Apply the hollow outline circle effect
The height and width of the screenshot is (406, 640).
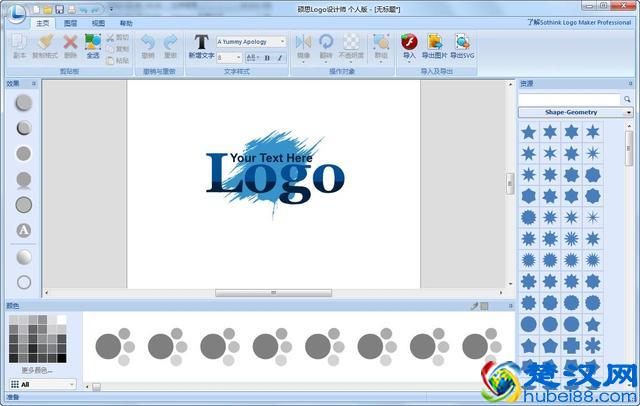(24, 282)
